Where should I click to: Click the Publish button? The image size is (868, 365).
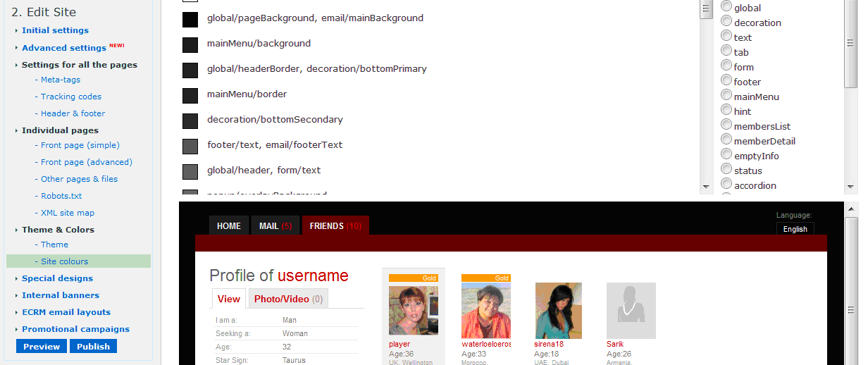(93, 346)
